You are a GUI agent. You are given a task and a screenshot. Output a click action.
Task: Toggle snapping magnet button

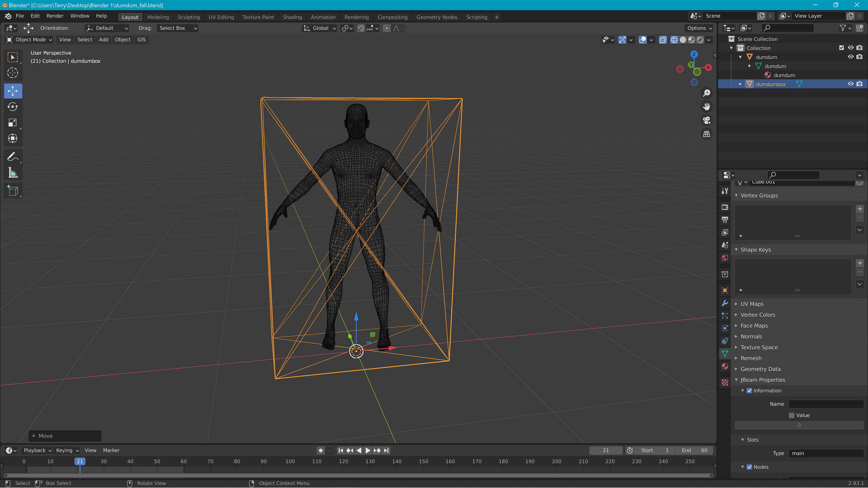click(361, 28)
